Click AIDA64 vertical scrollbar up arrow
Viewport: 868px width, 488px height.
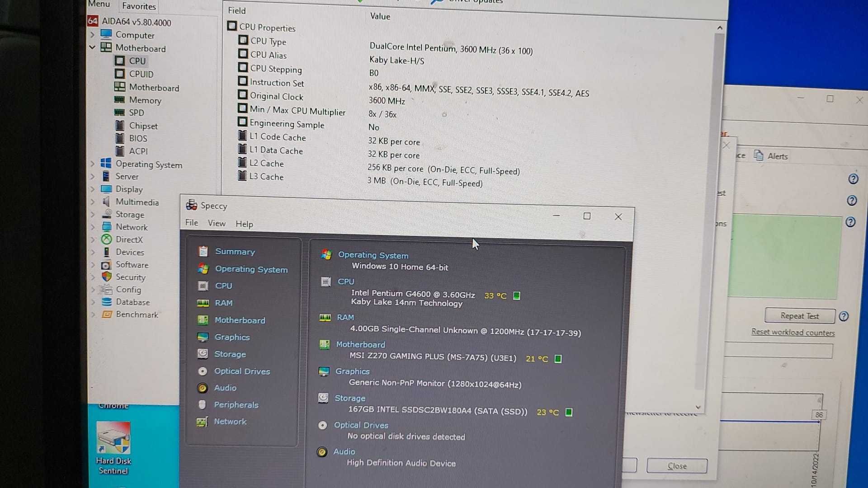(x=720, y=28)
